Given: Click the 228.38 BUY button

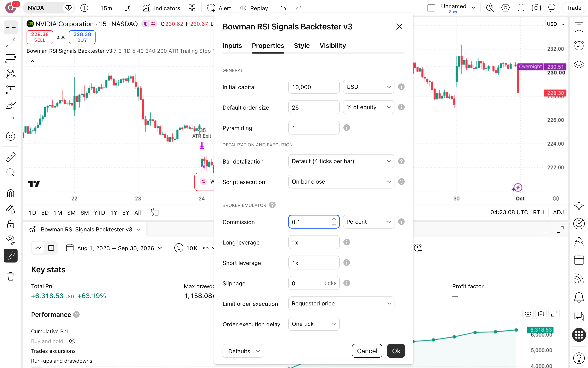Looking at the screenshot, I should [82, 37].
